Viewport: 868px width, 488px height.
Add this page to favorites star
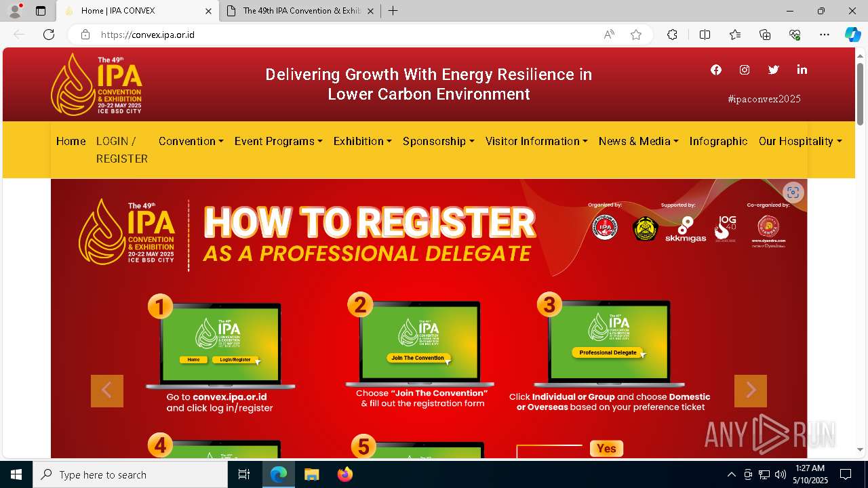(x=636, y=35)
